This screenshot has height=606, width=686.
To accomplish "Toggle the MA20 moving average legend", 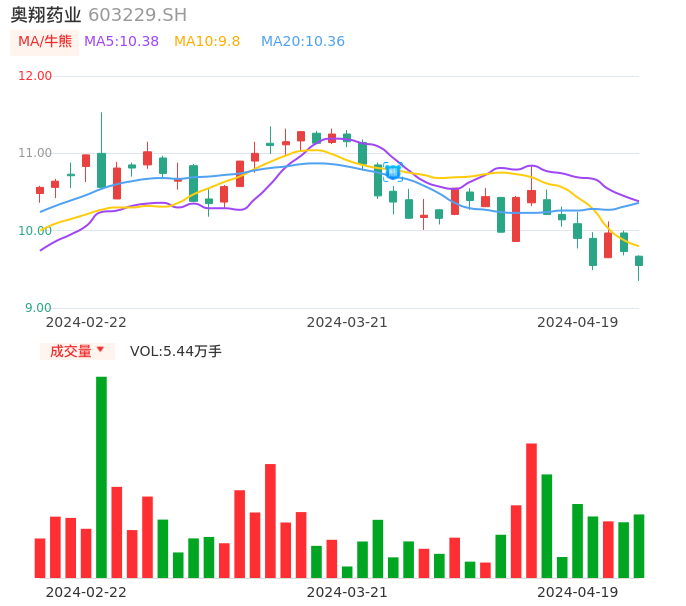I will [302, 42].
